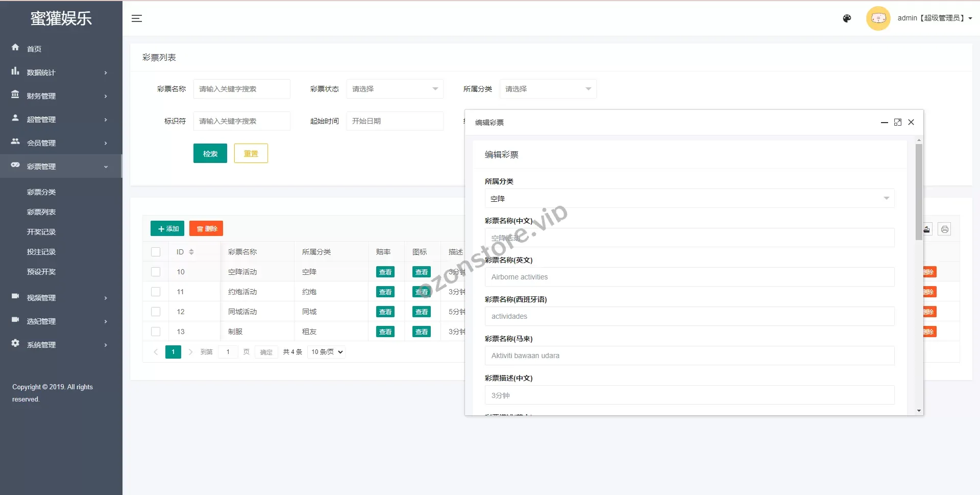Click the English lottery name input field

tap(689, 277)
